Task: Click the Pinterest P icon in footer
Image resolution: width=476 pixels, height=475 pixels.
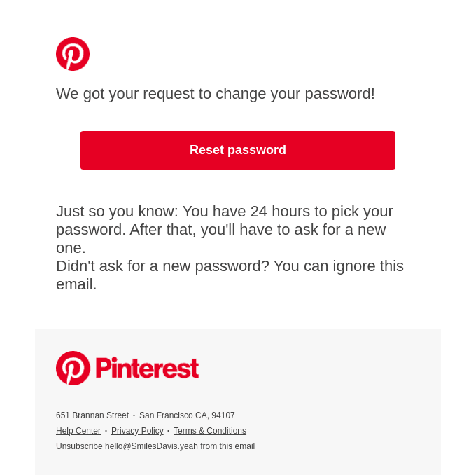Action: [x=73, y=368]
